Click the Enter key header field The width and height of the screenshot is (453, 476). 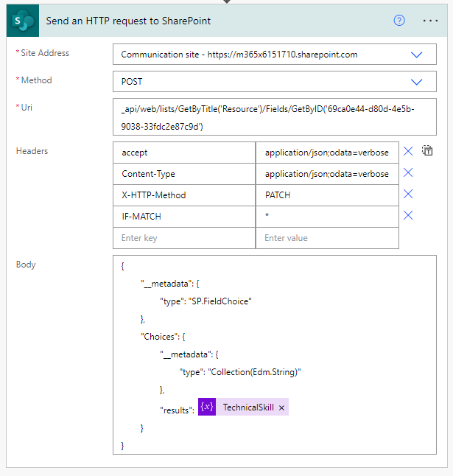pos(184,238)
